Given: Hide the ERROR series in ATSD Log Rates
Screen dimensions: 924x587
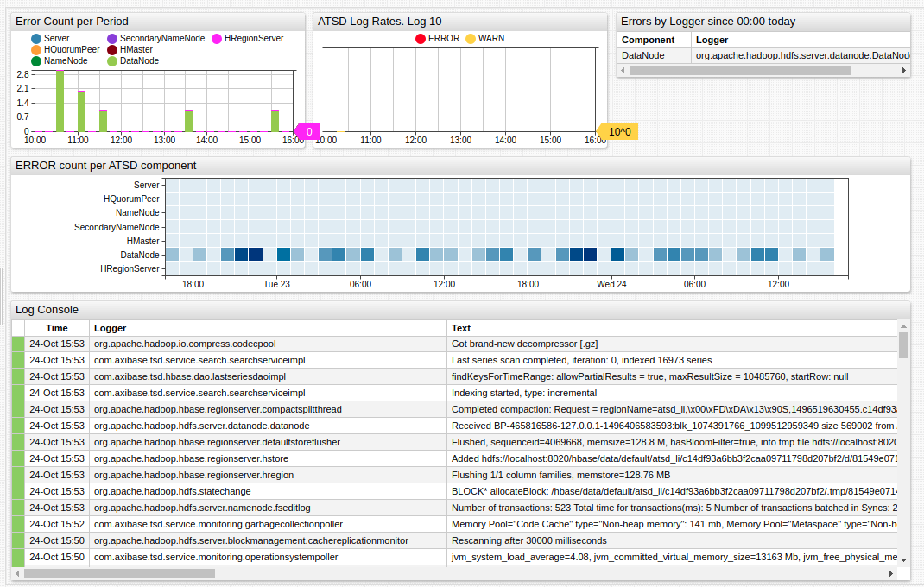Looking at the screenshot, I should click(421, 39).
